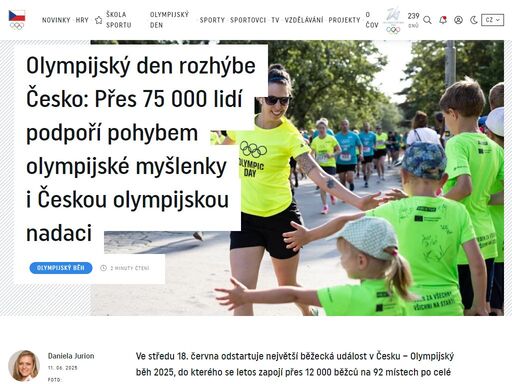This screenshot has width=512, height=384.
Task: Click the clock icon next to reading time
Action: point(103,268)
